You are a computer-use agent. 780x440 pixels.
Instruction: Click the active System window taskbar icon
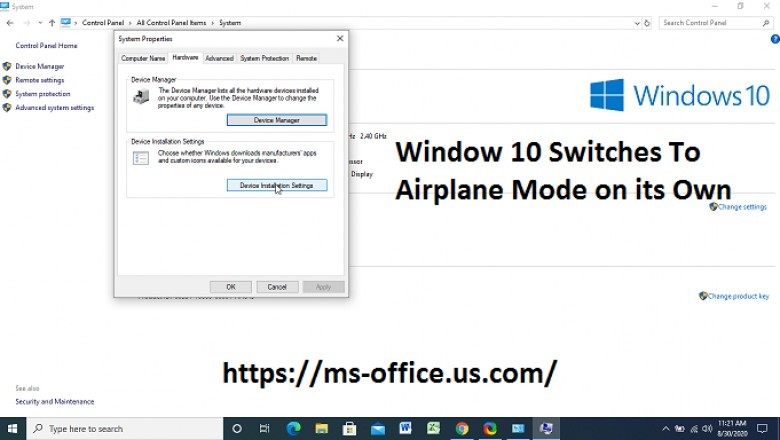click(x=546, y=429)
